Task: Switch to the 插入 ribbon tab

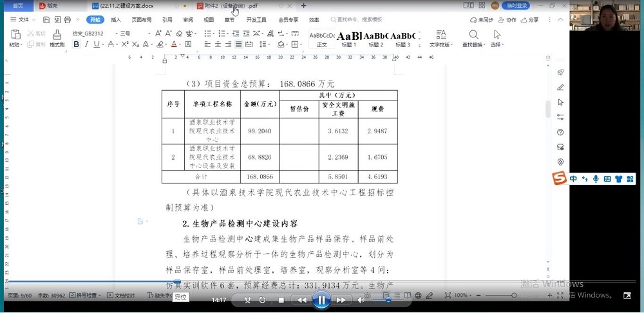Action: 116,20
